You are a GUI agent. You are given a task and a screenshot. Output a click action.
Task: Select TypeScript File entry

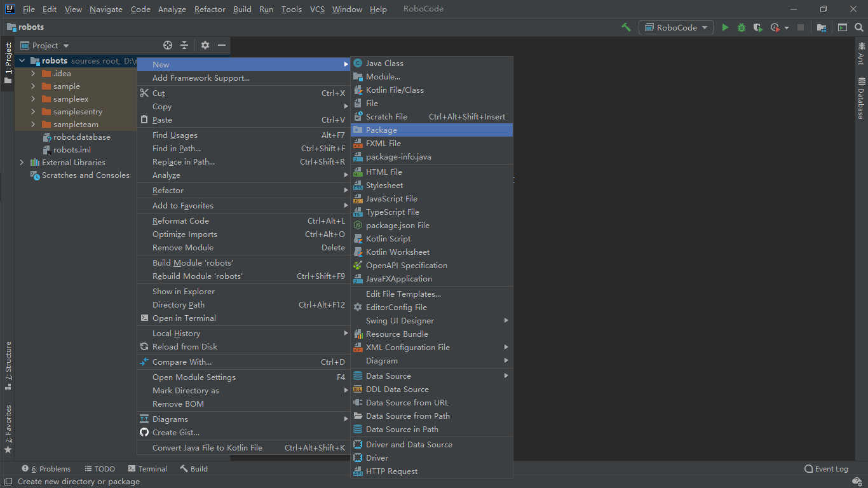click(x=431, y=212)
